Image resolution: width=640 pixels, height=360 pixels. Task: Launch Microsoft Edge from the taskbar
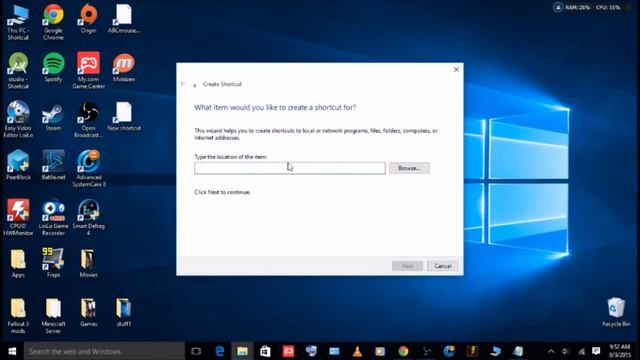[x=220, y=351]
